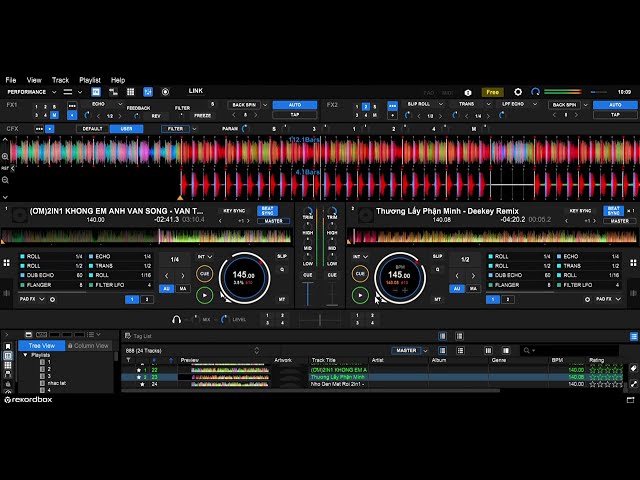Screen dimensions: 640x480
Task: Click the yellow Free plan badge
Action: pyautogui.click(x=492, y=92)
